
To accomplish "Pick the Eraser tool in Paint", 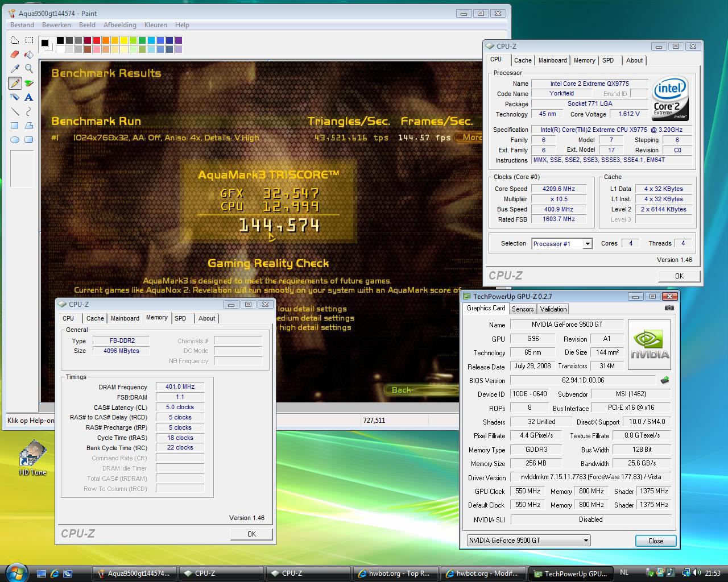I will (15, 55).
